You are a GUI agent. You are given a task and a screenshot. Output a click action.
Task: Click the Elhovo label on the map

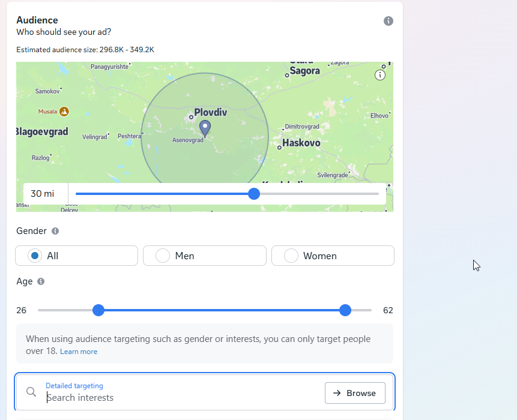[x=379, y=116]
